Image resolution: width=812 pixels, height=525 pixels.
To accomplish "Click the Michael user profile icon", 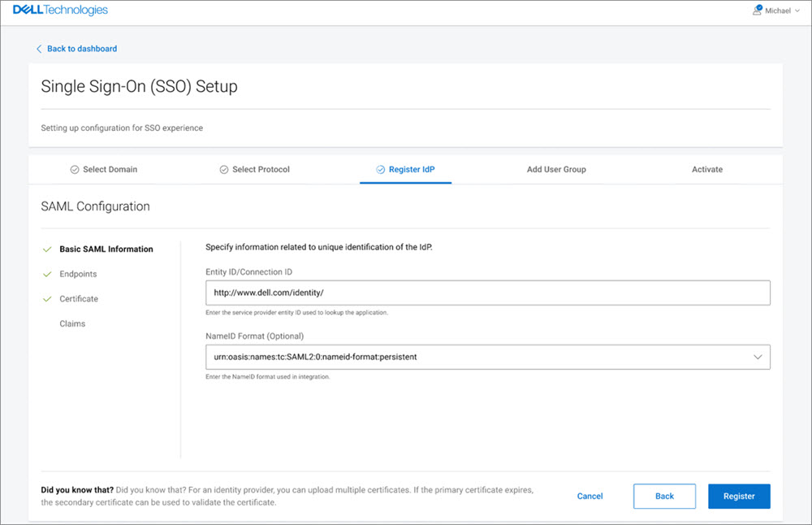I will point(758,11).
